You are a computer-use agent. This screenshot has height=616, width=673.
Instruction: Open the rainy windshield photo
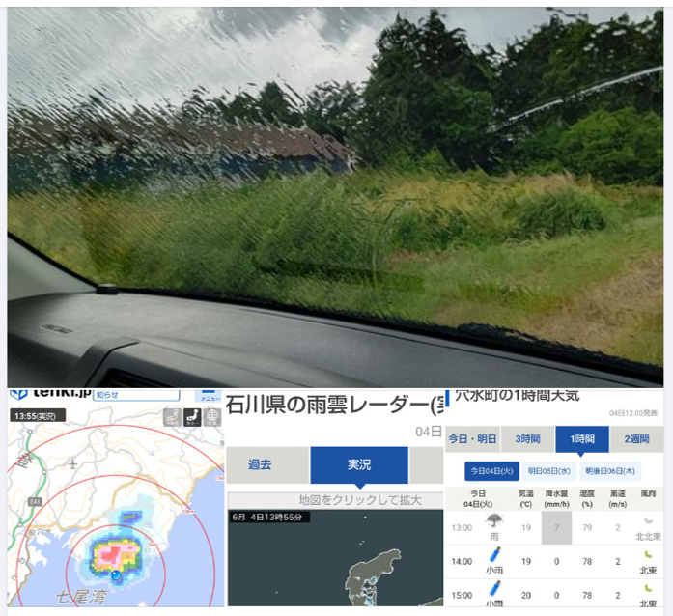[336, 197]
